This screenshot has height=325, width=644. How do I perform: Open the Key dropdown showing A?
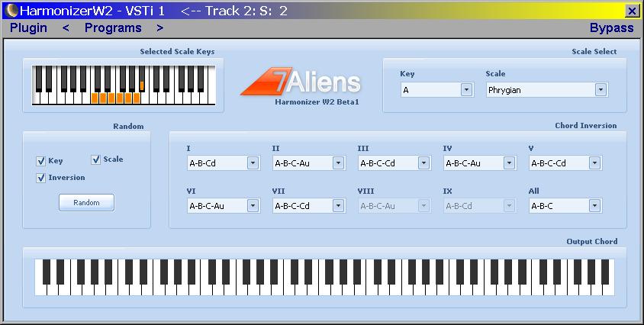click(437, 90)
